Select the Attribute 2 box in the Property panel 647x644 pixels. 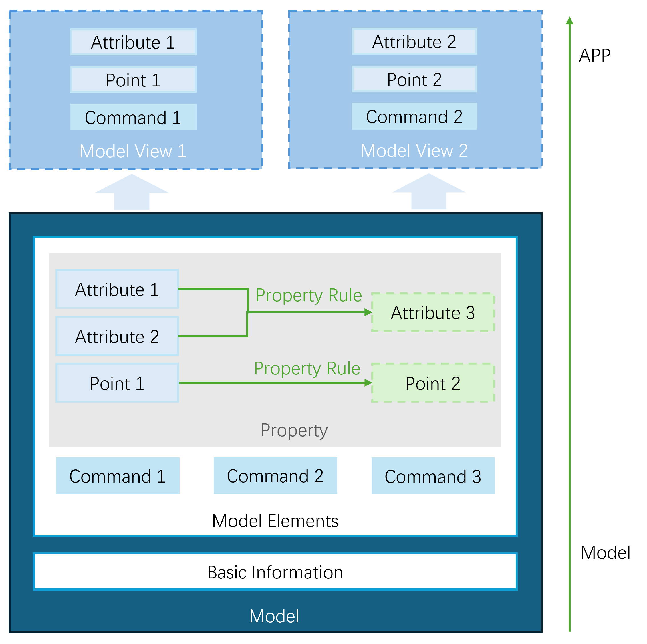coord(117,336)
